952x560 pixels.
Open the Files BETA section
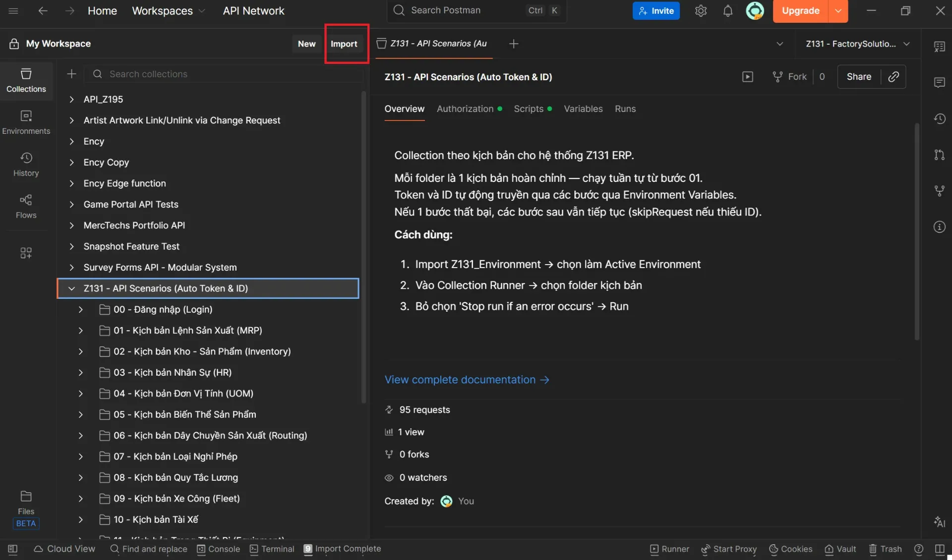pyautogui.click(x=26, y=509)
